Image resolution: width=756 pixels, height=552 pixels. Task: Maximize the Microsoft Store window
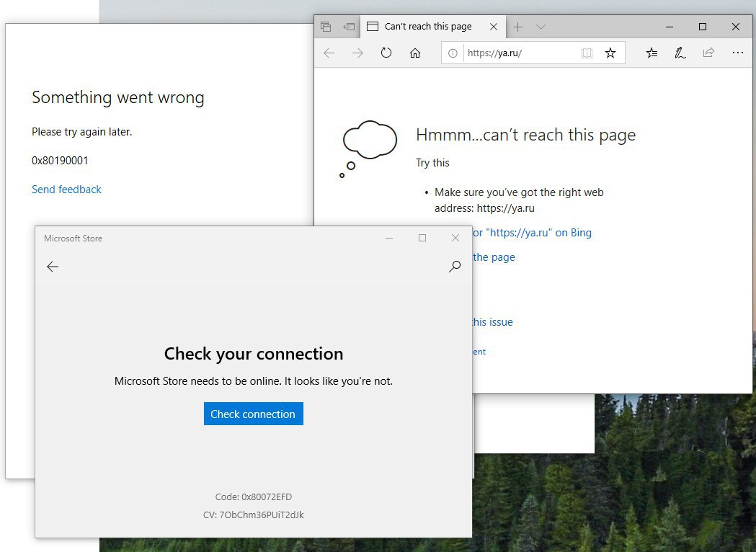coord(422,238)
